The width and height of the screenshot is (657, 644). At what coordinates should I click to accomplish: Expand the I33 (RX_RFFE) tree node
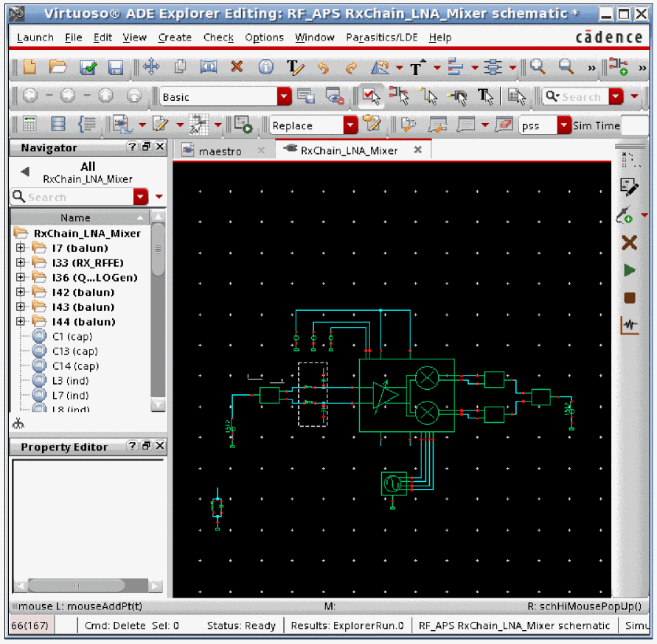point(21,263)
